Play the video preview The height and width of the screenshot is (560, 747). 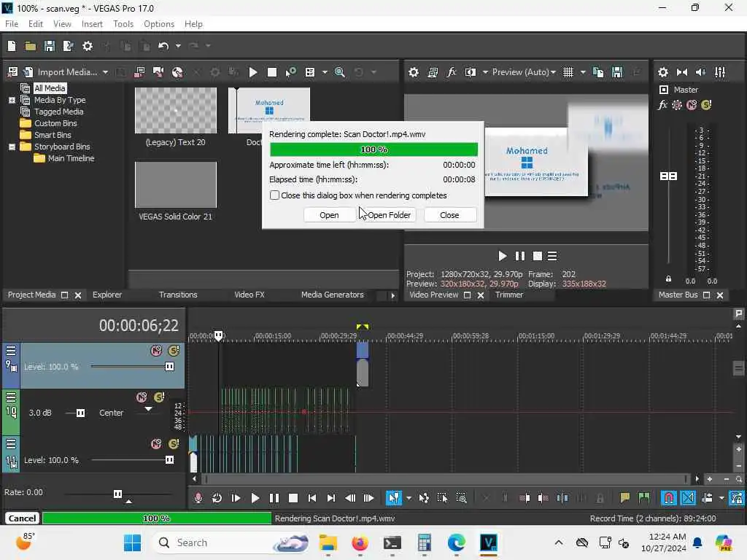click(x=502, y=256)
